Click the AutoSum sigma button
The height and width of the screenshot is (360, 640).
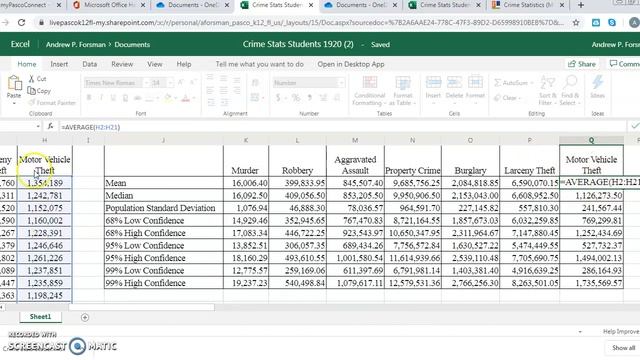point(511,83)
